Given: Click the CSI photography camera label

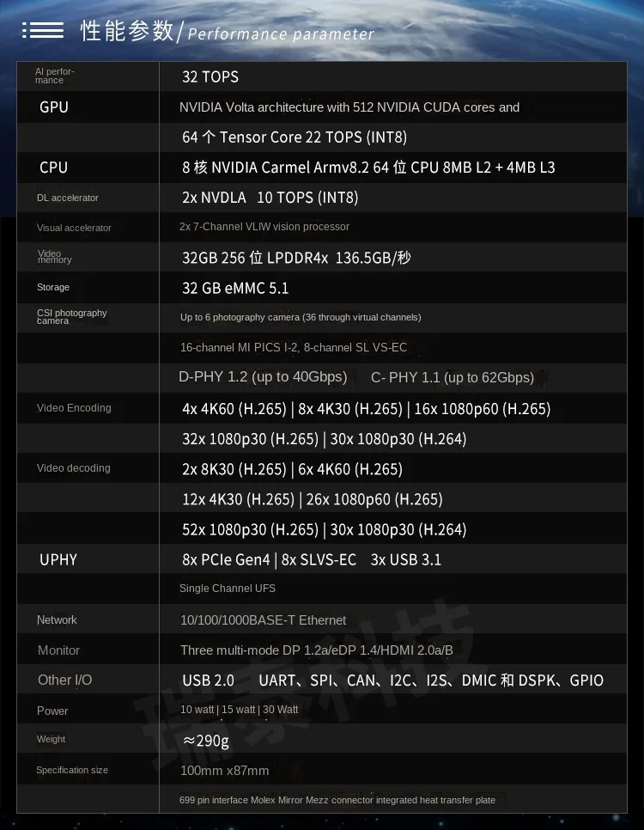Looking at the screenshot, I should click(72, 316).
